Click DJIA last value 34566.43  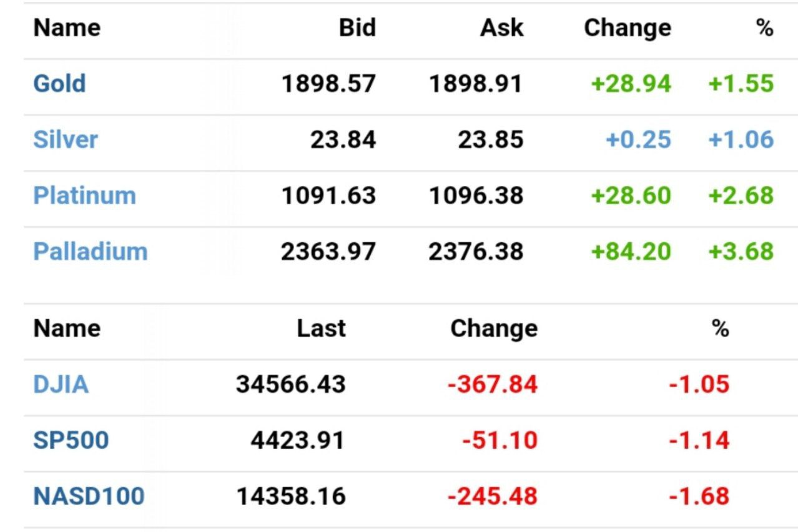tap(290, 385)
